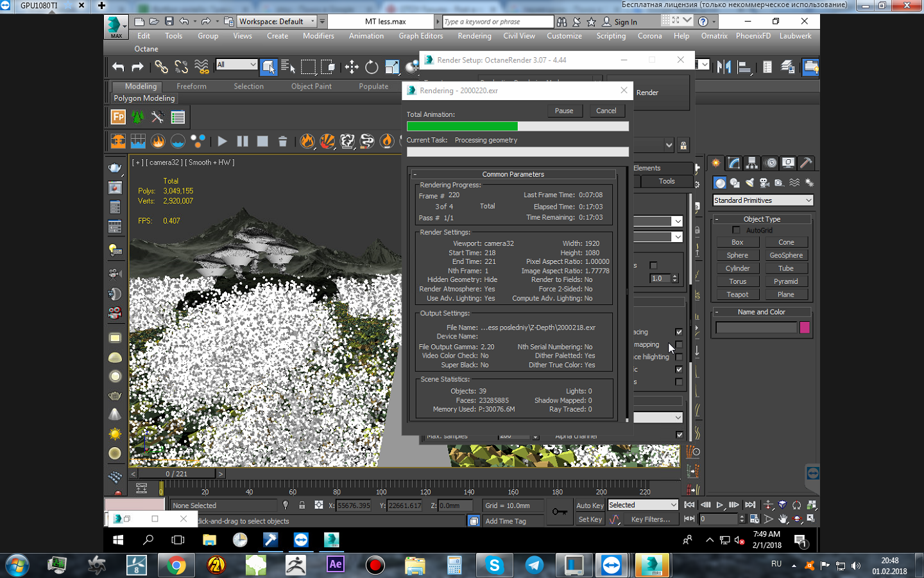The image size is (924, 578).
Task: Open the All selection filter dropdown
Action: 236,65
